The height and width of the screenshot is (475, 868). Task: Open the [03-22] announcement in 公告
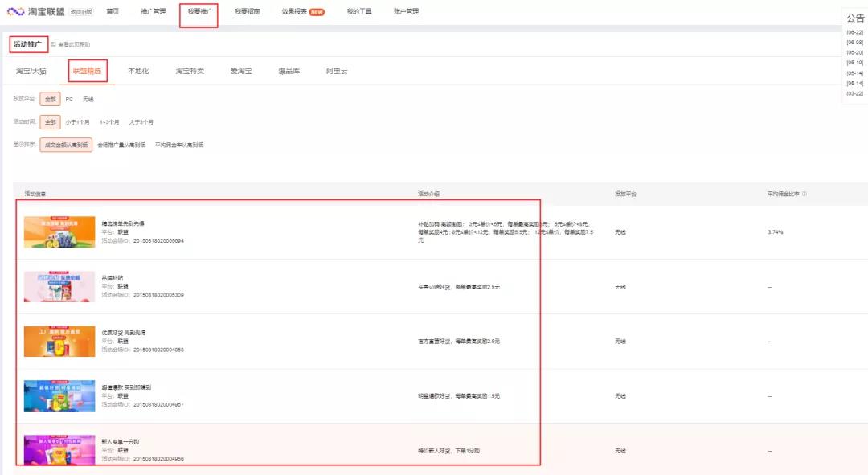point(854,93)
